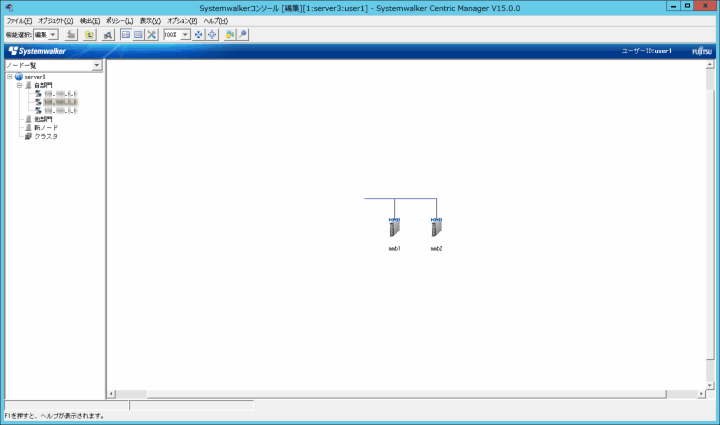This screenshot has height=425, width=720.
Task: Select the list view layout icon
Action: (x=138, y=35)
